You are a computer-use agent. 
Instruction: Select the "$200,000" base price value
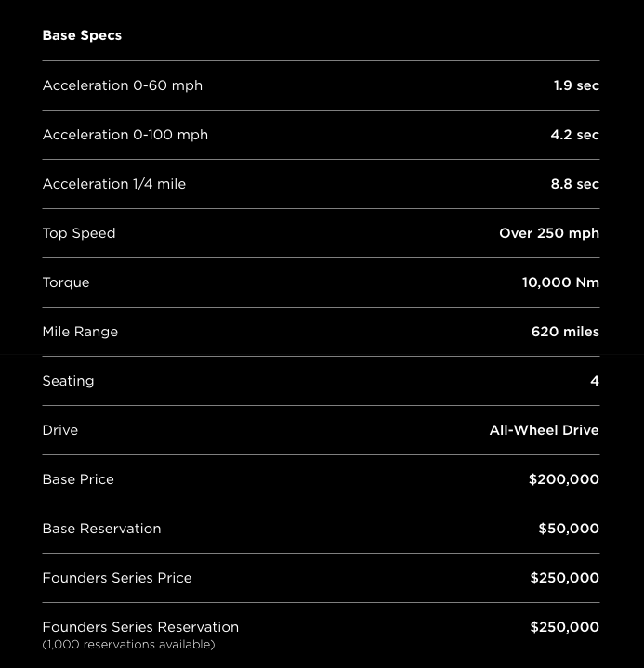pos(563,479)
